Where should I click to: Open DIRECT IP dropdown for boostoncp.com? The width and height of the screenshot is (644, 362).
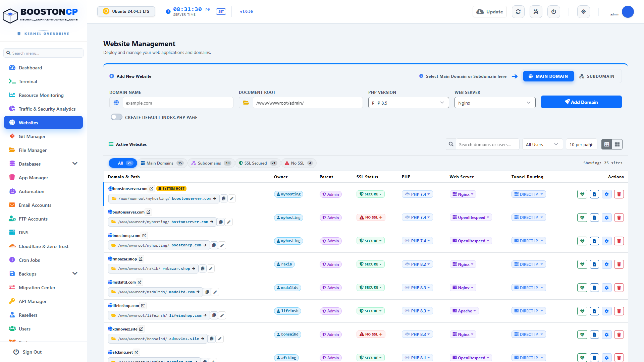pos(529,241)
